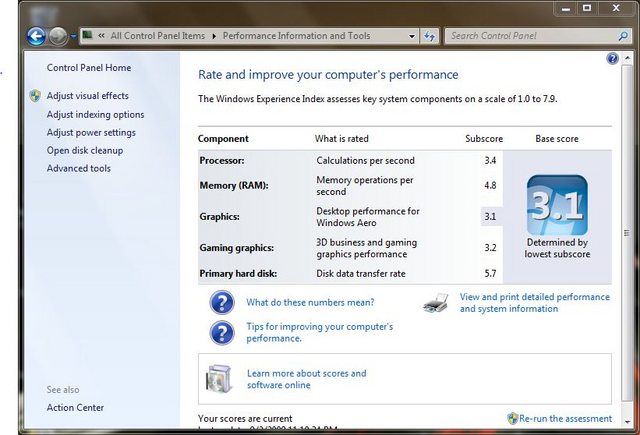Select the Processor row label

click(x=222, y=161)
